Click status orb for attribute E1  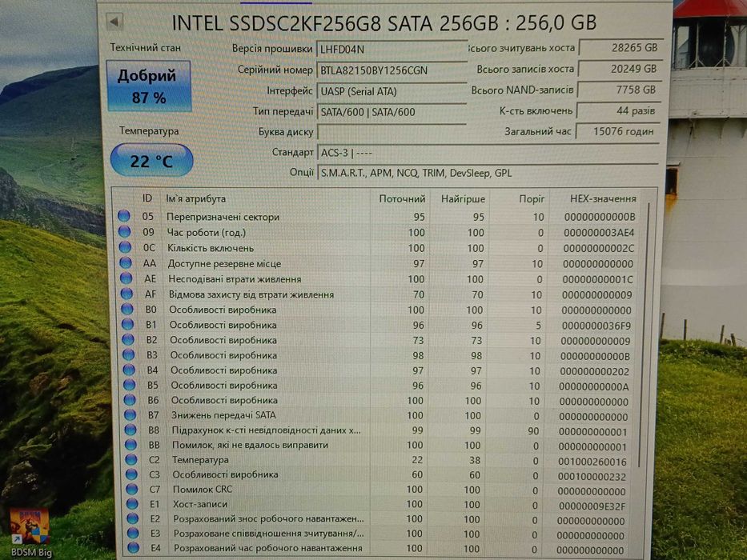tap(132, 504)
